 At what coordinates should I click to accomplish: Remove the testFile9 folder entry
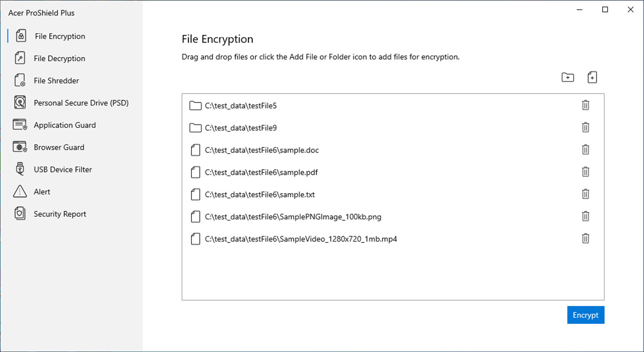click(x=585, y=127)
